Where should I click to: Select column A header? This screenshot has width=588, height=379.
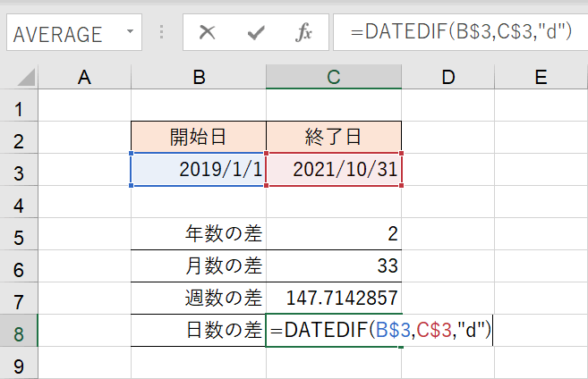[x=85, y=77]
